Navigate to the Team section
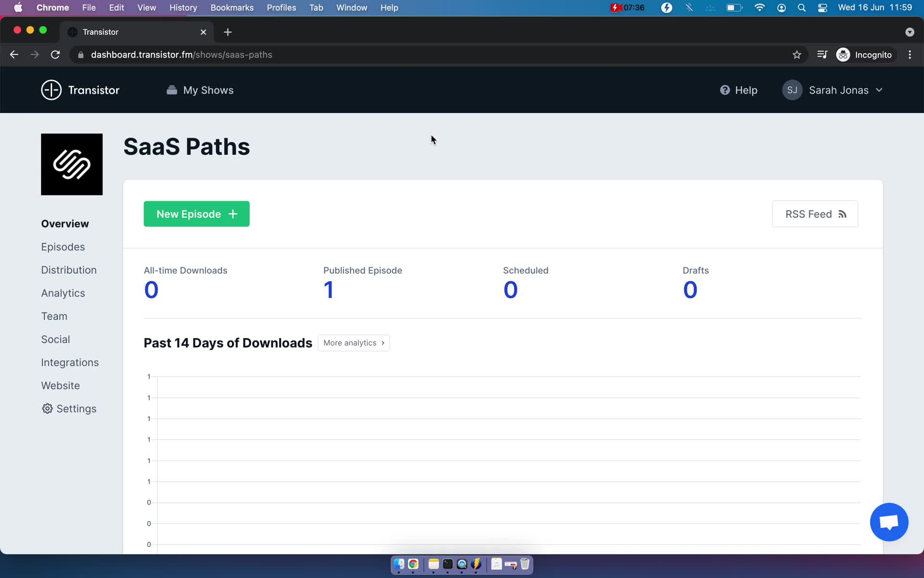 pos(54,315)
